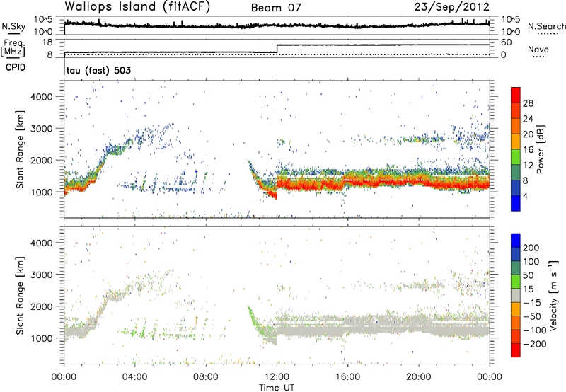This screenshot has width=566, height=392.
Task: Select the "08:00" time tick label
Action: [206, 377]
